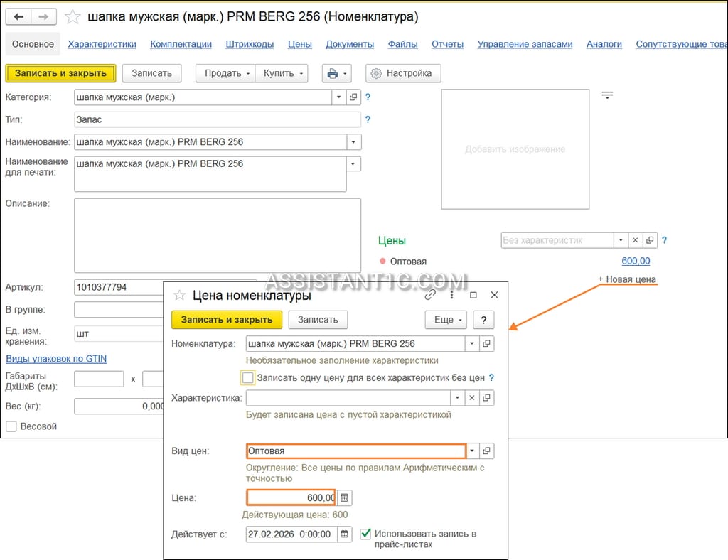The image size is (728, 560).
Task: Switch to the Штрихкоды tab
Action: tap(250, 44)
